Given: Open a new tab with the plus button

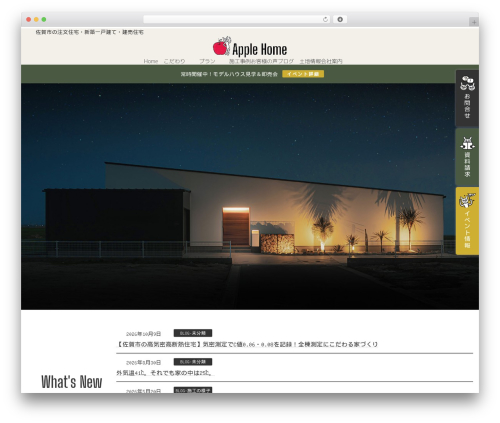Looking at the screenshot, I should 474,22.
